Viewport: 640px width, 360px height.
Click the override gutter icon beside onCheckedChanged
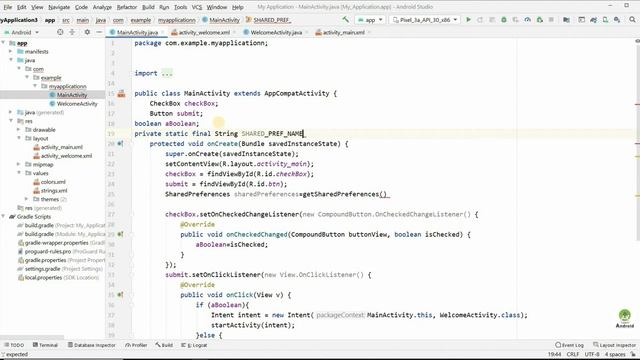pos(120,234)
